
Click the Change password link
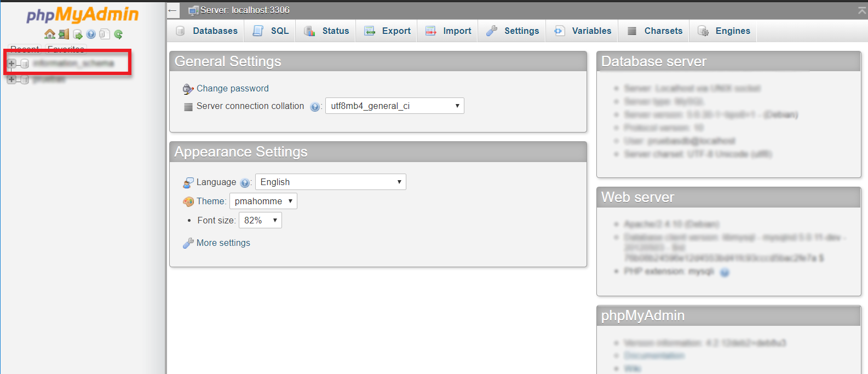point(233,89)
